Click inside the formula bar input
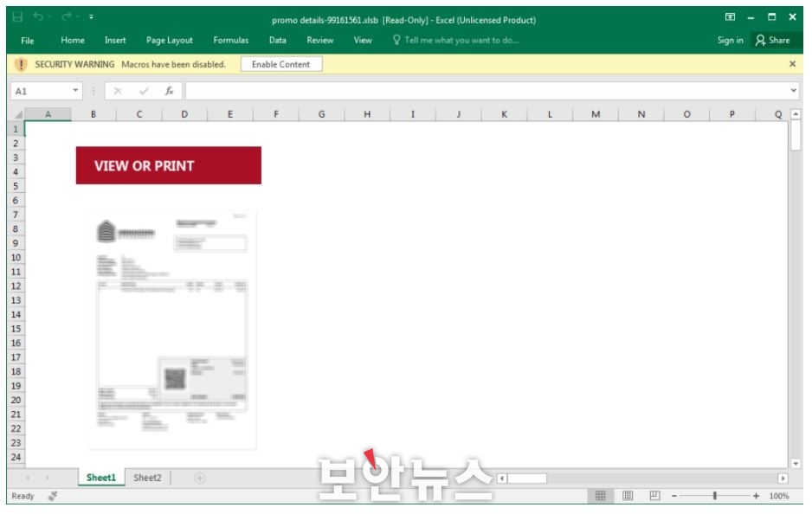This screenshot has height=514, width=812. pyautogui.click(x=487, y=92)
